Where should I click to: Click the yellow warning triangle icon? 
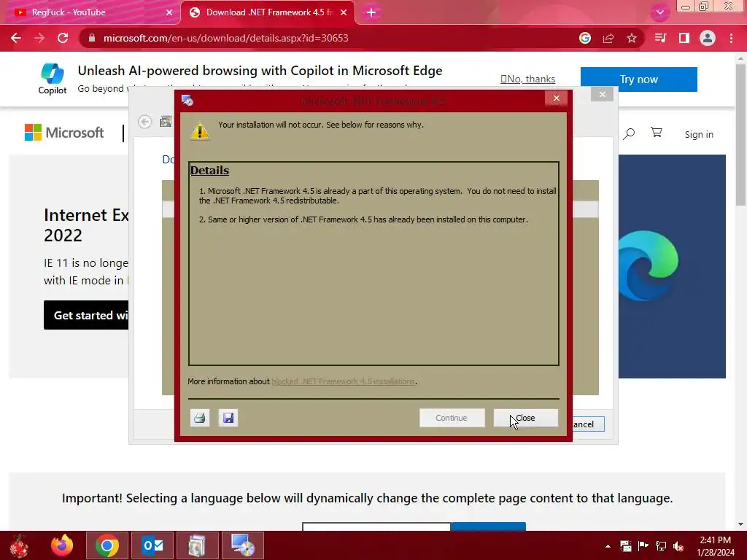[x=200, y=131]
